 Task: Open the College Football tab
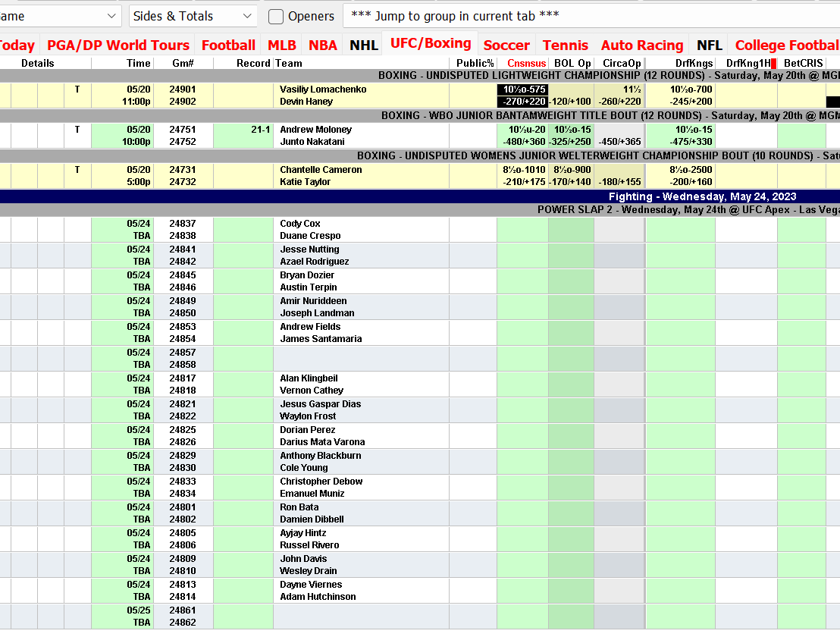[786, 45]
